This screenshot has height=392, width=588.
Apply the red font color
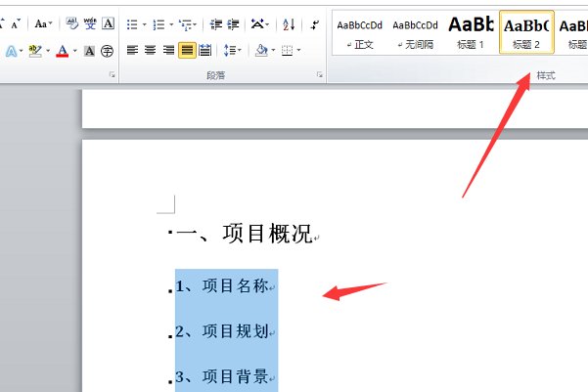[x=63, y=51]
